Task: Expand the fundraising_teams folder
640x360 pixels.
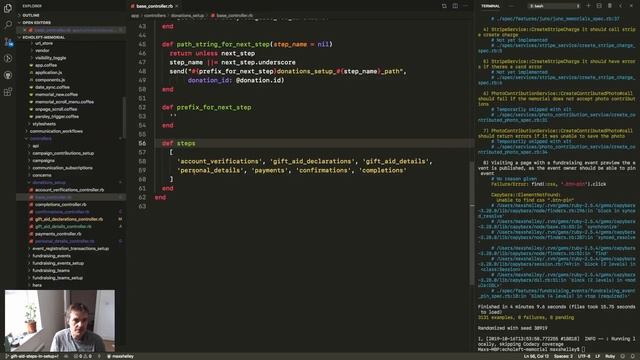Action: [51, 270]
